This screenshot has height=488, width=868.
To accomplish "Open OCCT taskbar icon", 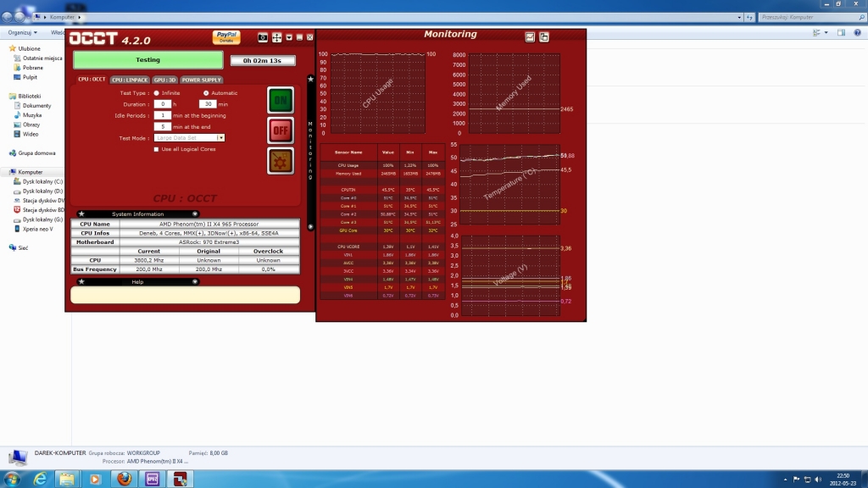I will 180,479.
